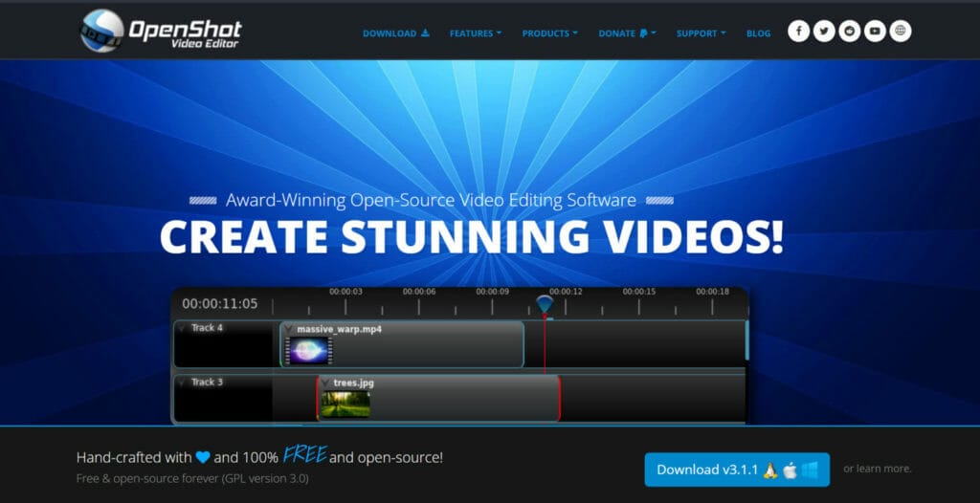Open the Facebook social icon

tap(798, 32)
